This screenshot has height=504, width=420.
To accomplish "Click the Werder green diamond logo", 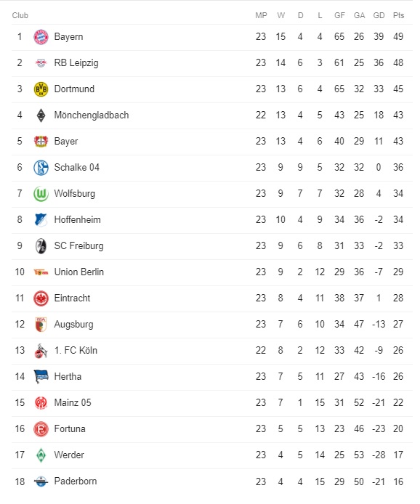I will (x=41, y=455).
